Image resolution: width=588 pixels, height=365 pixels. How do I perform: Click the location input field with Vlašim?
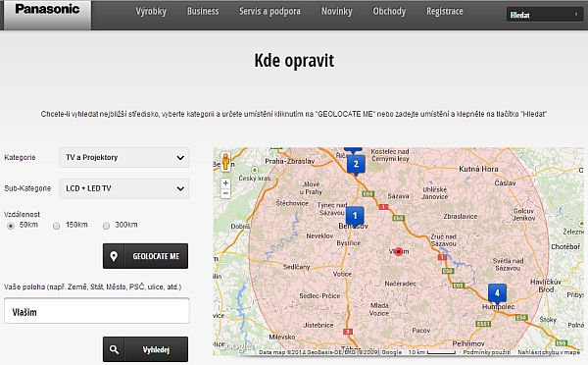pyautogui.click(x=97, y=311)
